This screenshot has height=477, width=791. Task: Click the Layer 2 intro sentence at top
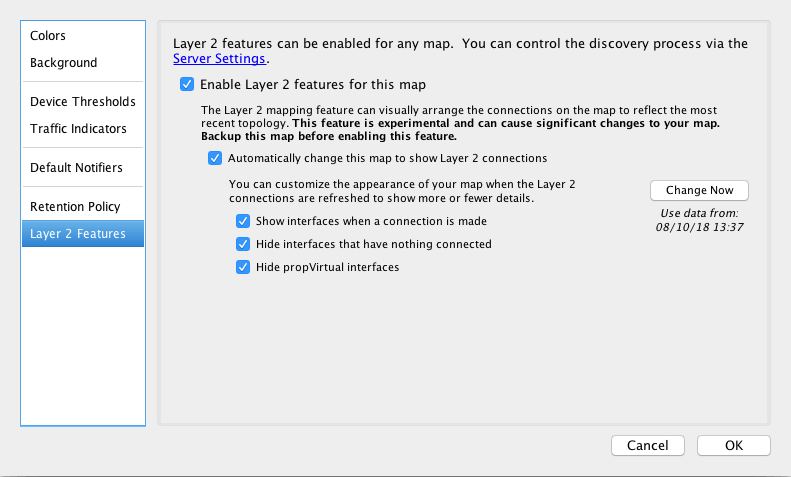460,43
